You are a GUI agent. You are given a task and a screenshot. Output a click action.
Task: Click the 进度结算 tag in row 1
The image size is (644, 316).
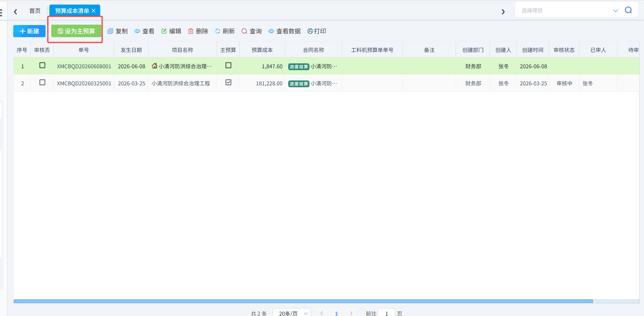pos(298,67)
